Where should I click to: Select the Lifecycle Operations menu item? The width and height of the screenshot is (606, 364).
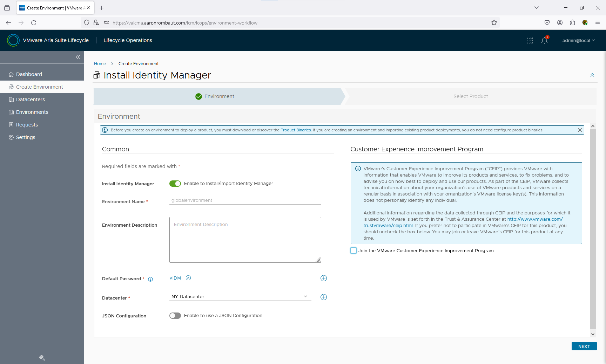128,40
